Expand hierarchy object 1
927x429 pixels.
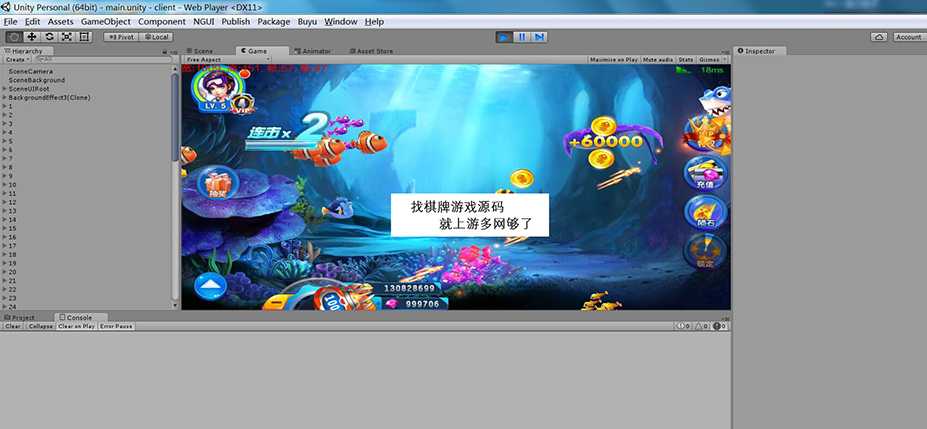(5, 106)
